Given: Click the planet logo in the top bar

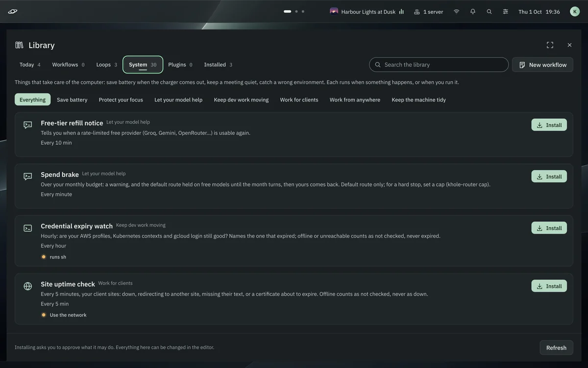Looking at the screenshot, I should 13,11.
